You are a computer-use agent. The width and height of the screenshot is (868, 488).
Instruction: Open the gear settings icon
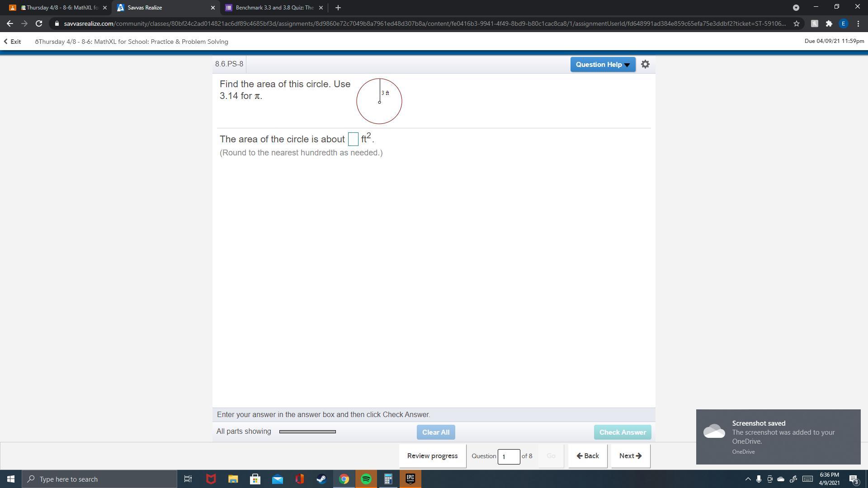pos(645,64)
